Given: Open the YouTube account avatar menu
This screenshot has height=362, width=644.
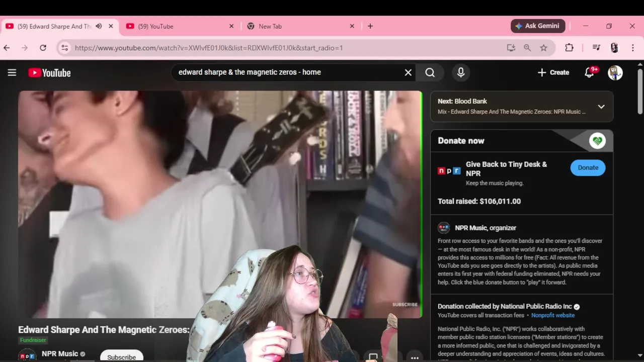Looking at the screenshot, I should pyautogui.click(x=615, y=72).
